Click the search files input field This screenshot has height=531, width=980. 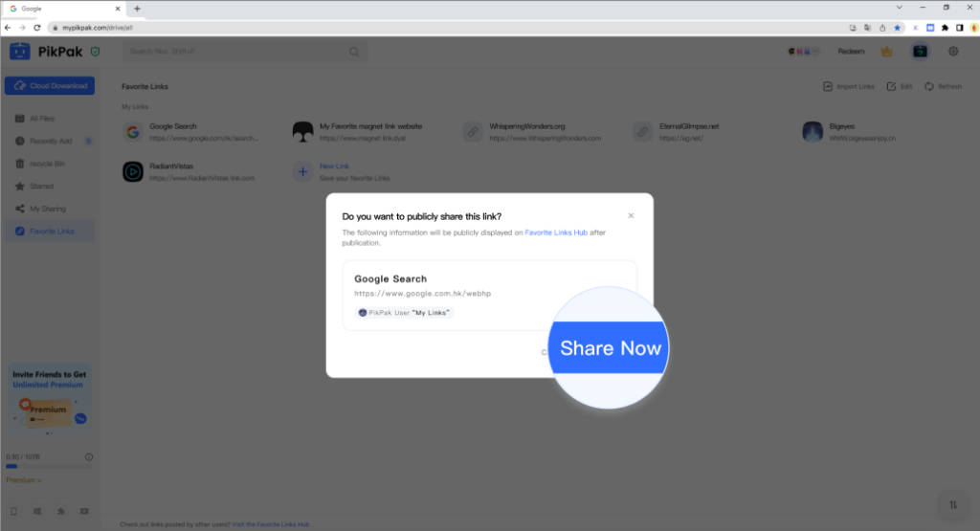(x=239, y=52)
